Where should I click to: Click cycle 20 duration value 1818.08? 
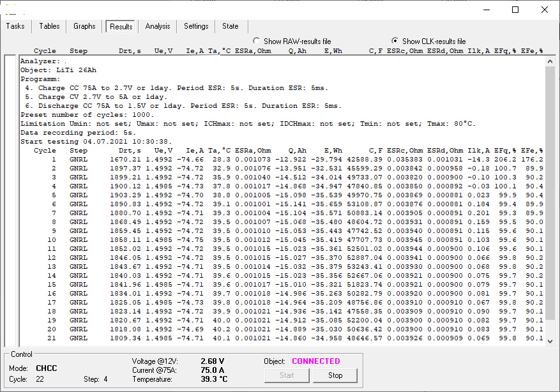click(125, 329)
